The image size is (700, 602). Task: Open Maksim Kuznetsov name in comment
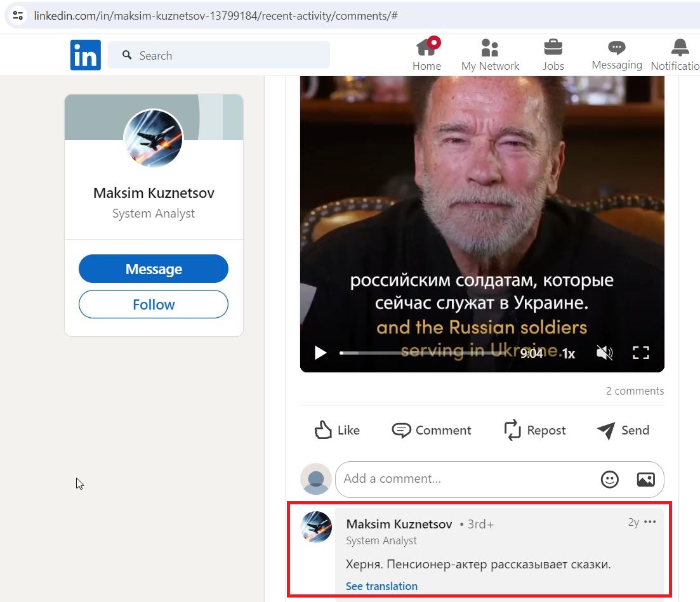399,524
